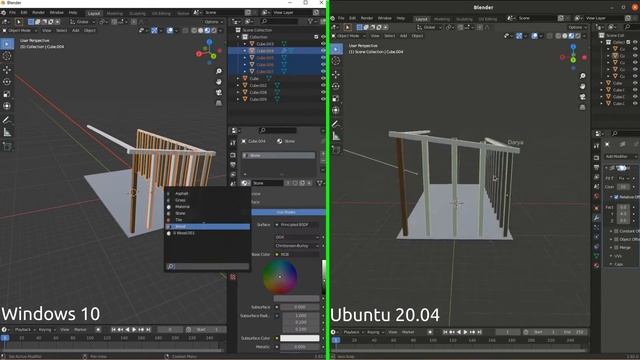
Task: Open Keying popover in Windows timeline
Action: click(46, 329)
